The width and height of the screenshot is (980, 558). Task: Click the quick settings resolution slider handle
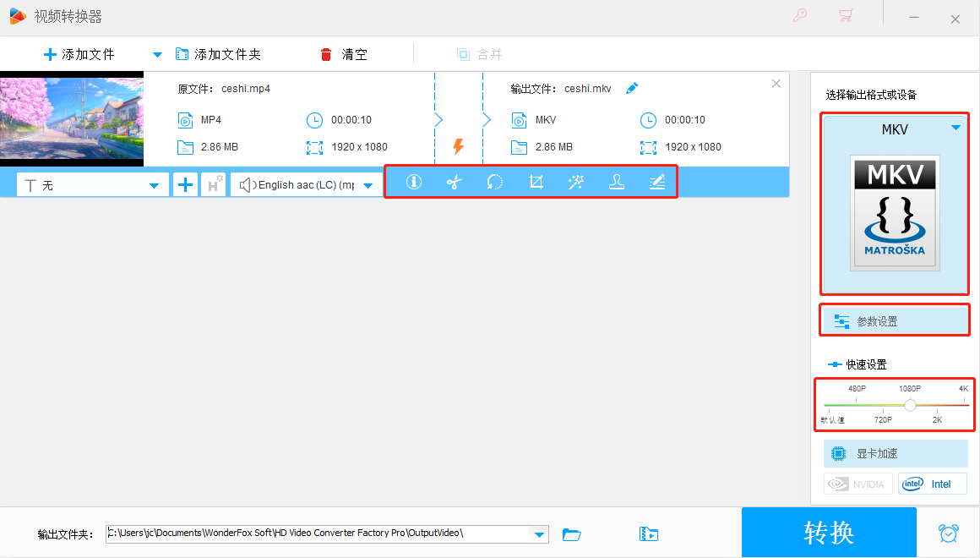click(910, 405)
